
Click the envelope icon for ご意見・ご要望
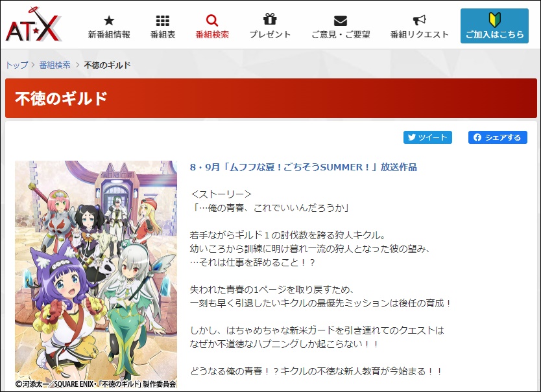pos(341,21)
